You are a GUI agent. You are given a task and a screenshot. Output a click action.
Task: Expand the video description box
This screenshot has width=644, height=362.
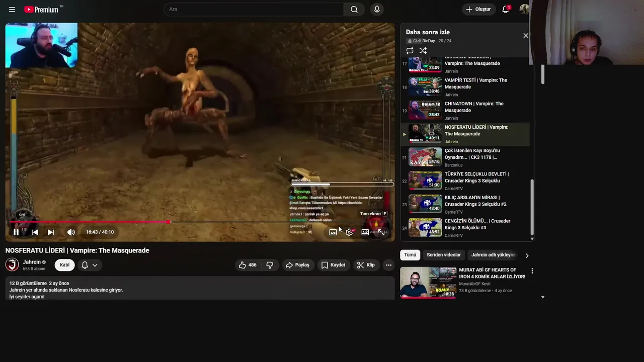200,289
